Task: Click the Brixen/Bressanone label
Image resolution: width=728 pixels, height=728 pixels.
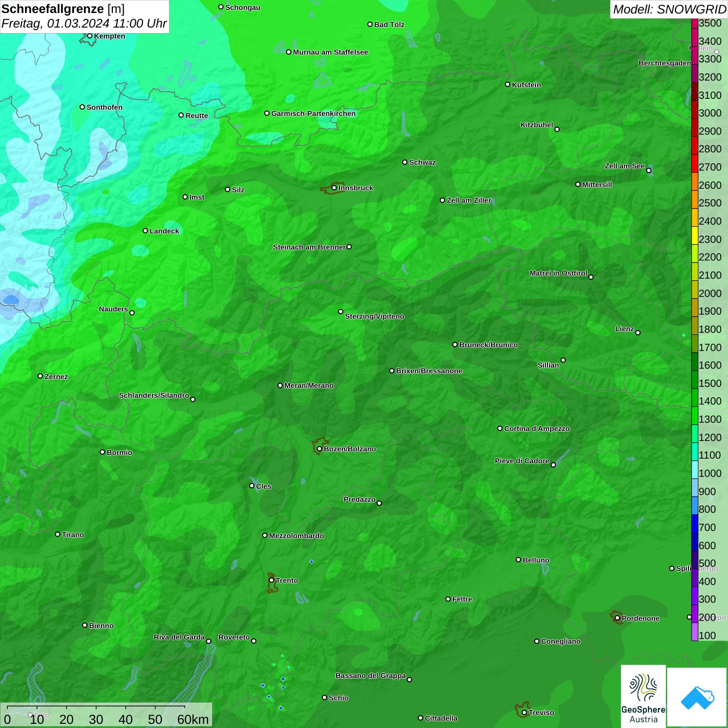Action: pos(430,371)
